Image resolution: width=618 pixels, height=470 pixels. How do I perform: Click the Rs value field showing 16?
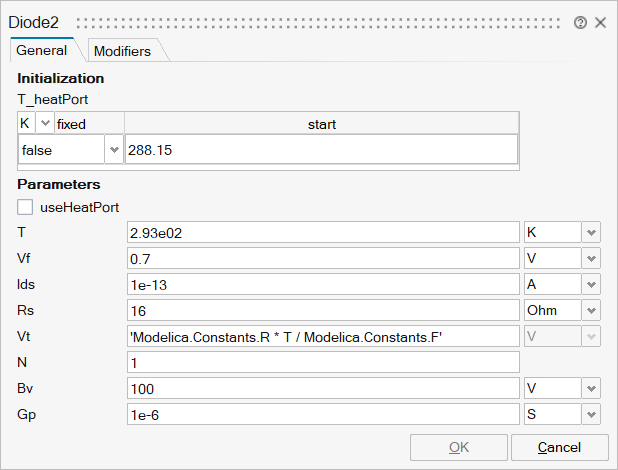point(322,310)
